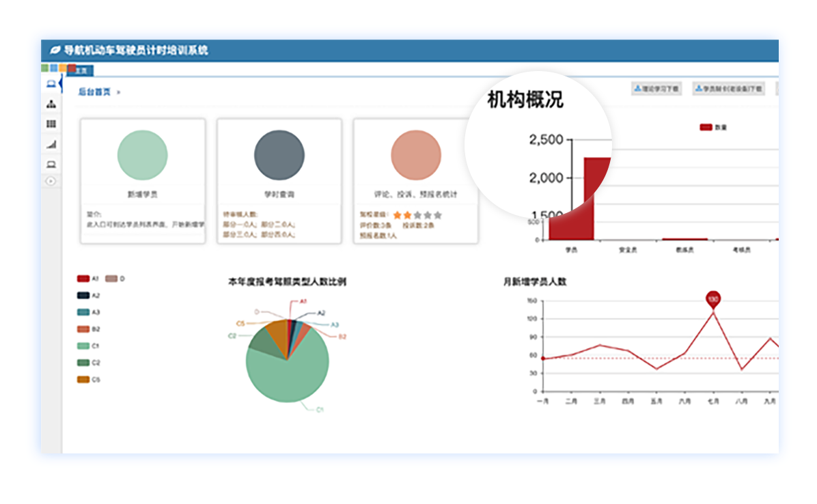The height and width of the screenshot is (504, 817).
Task: Click the 理论学习下载 download button
Action: (x=656, y=89)
